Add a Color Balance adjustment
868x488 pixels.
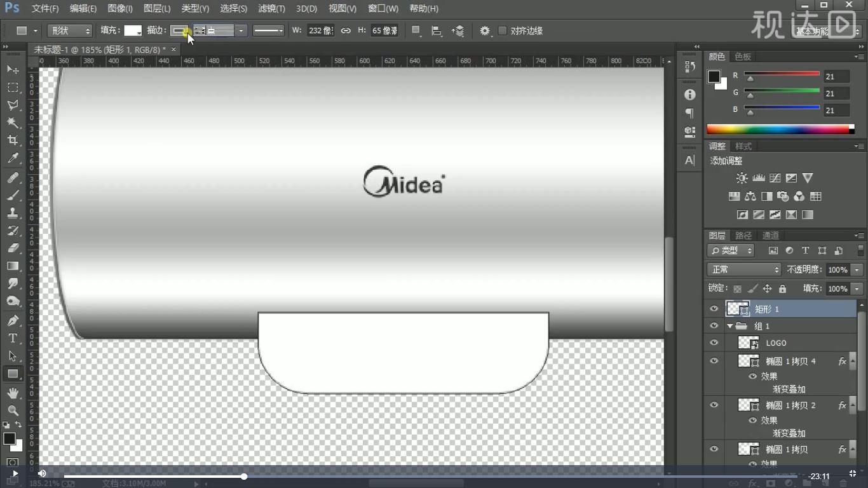pos(750,196)
